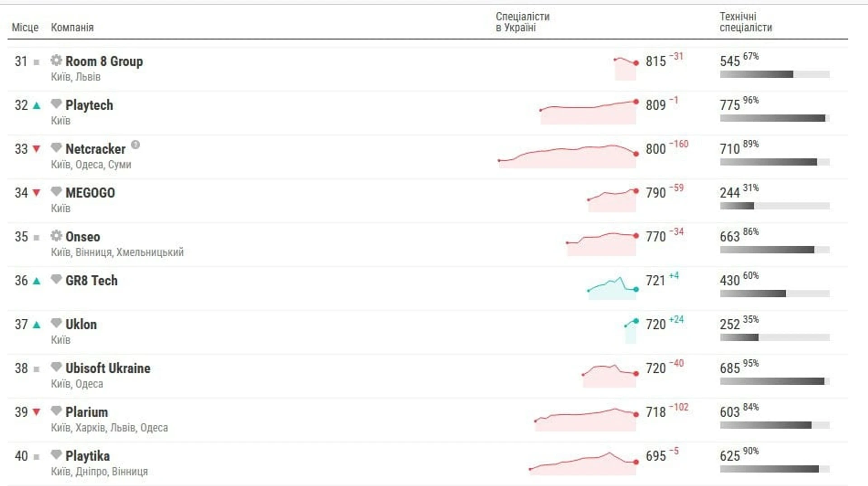
Task: Open the question mark info icon by Netcracker
Action: tap(135, 145)
